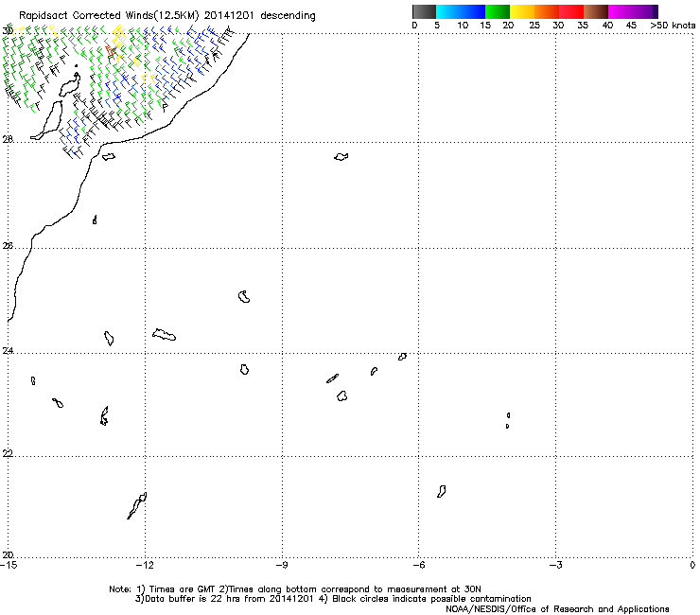Viewport: 700px width, 615px height.
Task: Click the '-15' longitude axis label
Action: coord(9,565)
